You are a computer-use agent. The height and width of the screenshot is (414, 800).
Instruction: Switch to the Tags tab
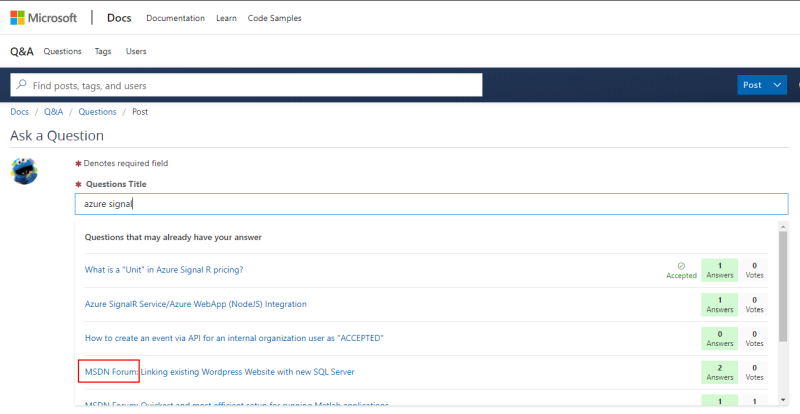tap(103, 51)
